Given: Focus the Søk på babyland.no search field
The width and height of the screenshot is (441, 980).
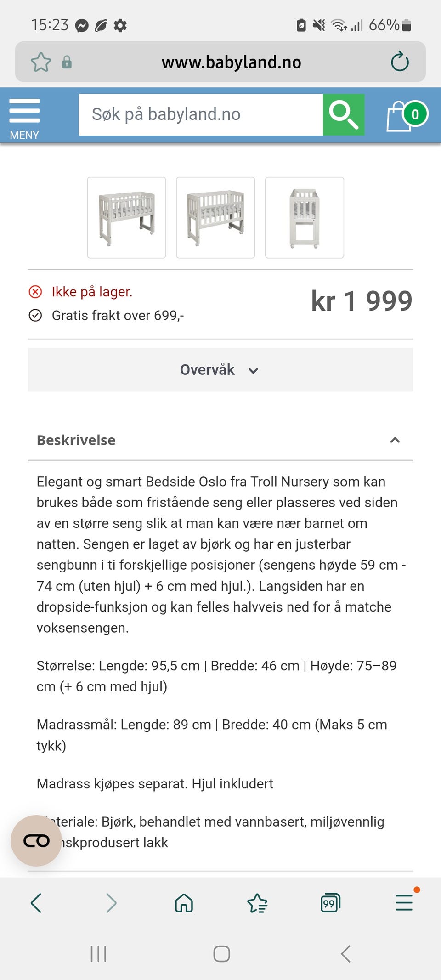Looking at the screenshot, I should click(x=201, y=115).
